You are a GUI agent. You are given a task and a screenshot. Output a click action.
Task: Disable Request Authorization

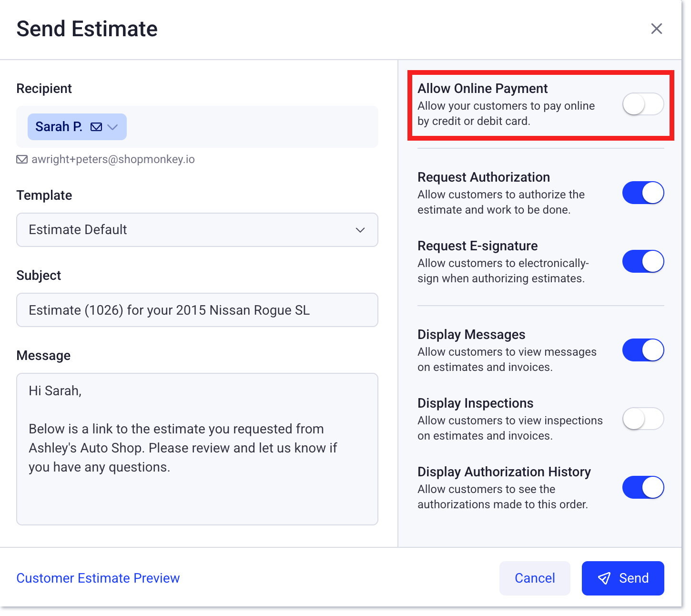[x=643, y=193]
